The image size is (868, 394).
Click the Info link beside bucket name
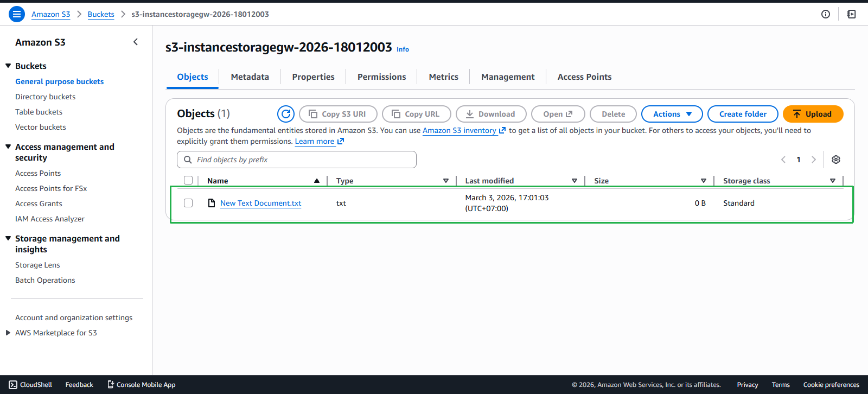(x=403, y=49)
